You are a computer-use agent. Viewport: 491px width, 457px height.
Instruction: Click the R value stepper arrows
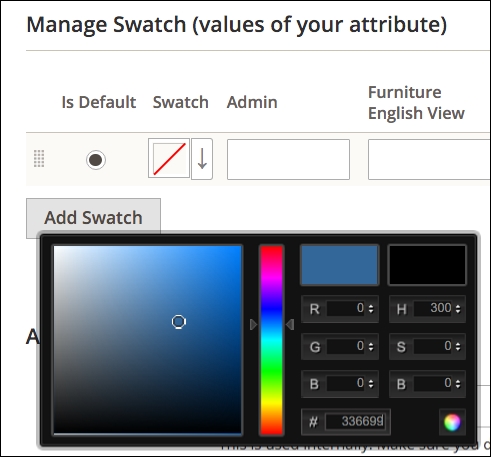pos(371,309)
